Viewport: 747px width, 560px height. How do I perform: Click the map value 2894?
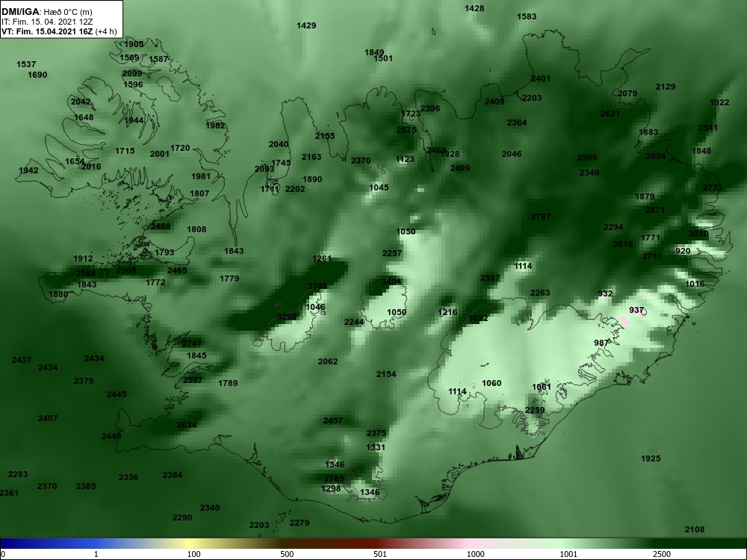coord(656,156)
